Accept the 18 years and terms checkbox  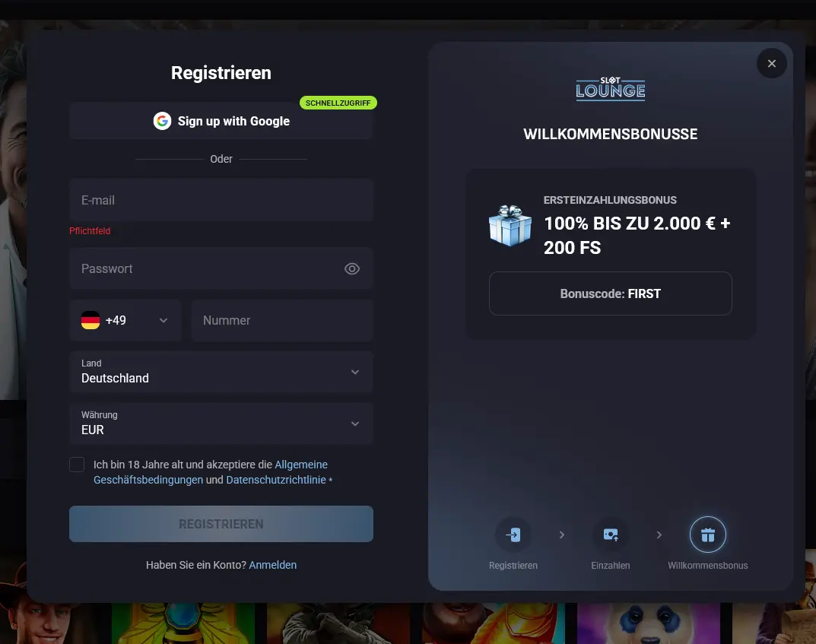click(77, 465)
